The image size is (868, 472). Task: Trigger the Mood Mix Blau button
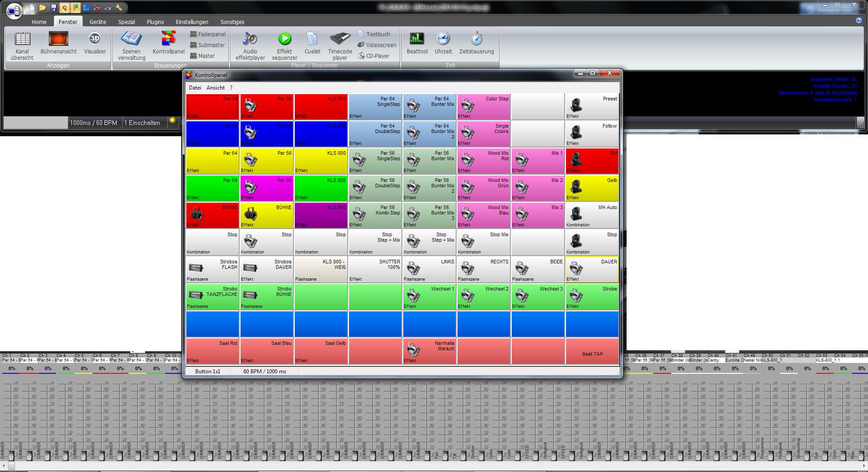pos(483,215)
